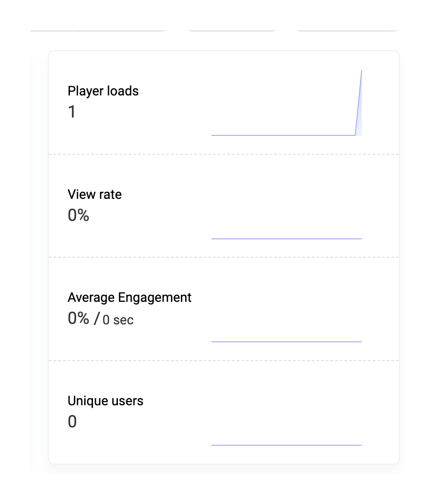The height and width of the screenshot is (504, 436).
Task: Select the View rate metric label
Action: 94,194
